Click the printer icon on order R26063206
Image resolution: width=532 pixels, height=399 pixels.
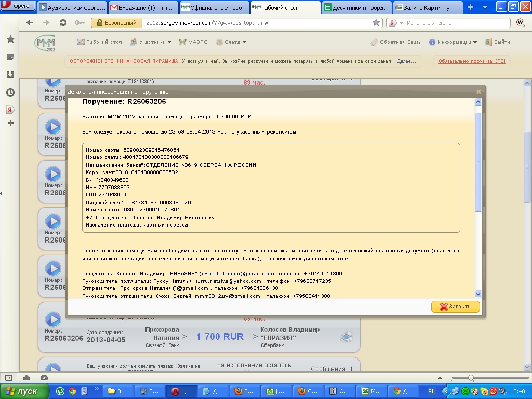[347, 337]
